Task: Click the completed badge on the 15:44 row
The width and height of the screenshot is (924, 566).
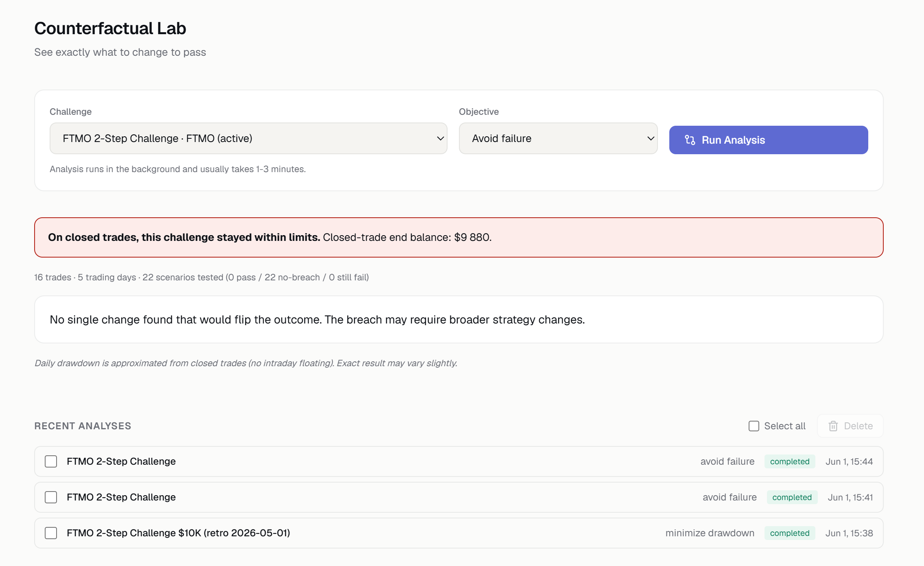Action: 789,461
